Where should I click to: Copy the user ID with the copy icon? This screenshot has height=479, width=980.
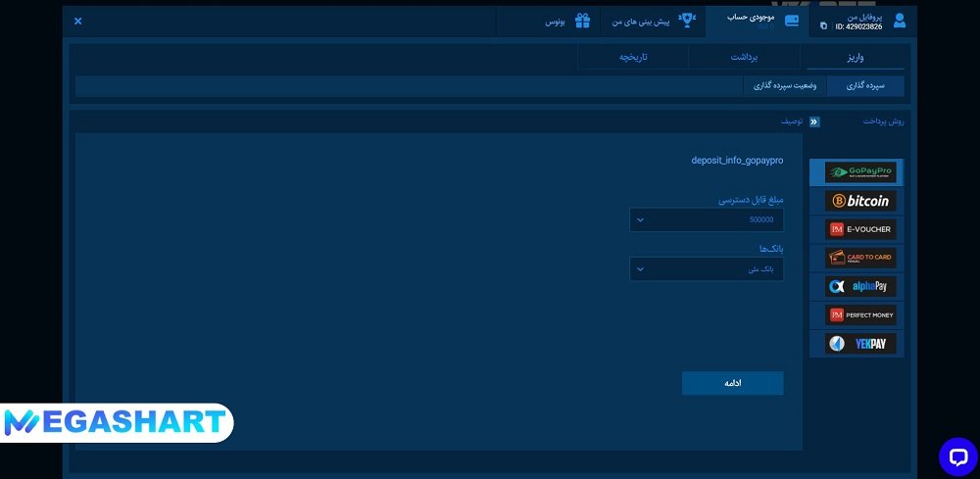[823, 26]
